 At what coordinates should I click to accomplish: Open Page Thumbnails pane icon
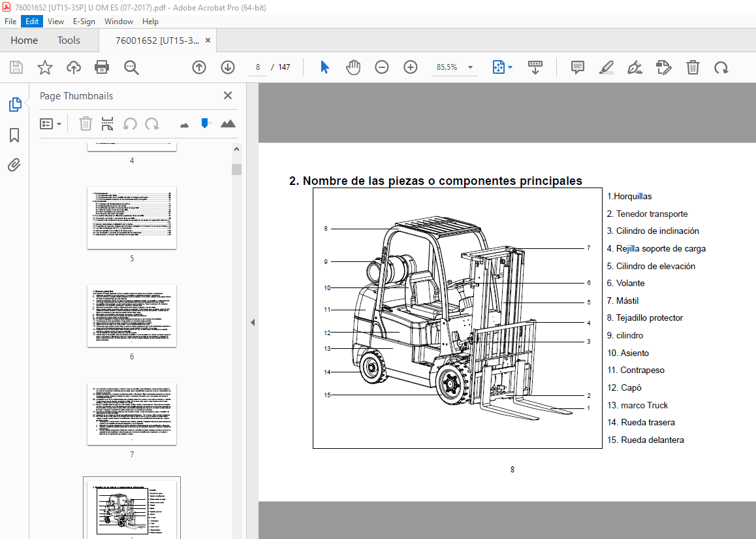(15, 105)
